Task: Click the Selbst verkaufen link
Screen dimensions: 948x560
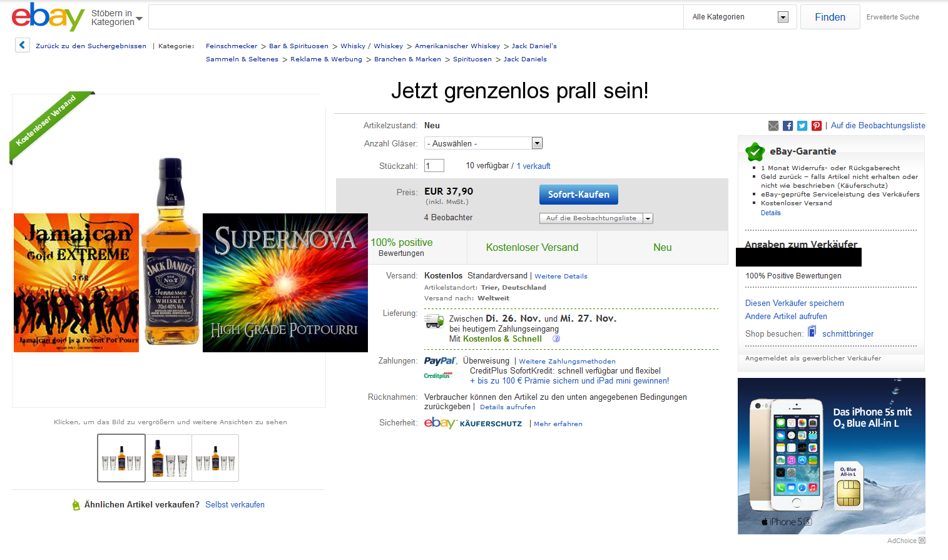Action: (235, 504)
